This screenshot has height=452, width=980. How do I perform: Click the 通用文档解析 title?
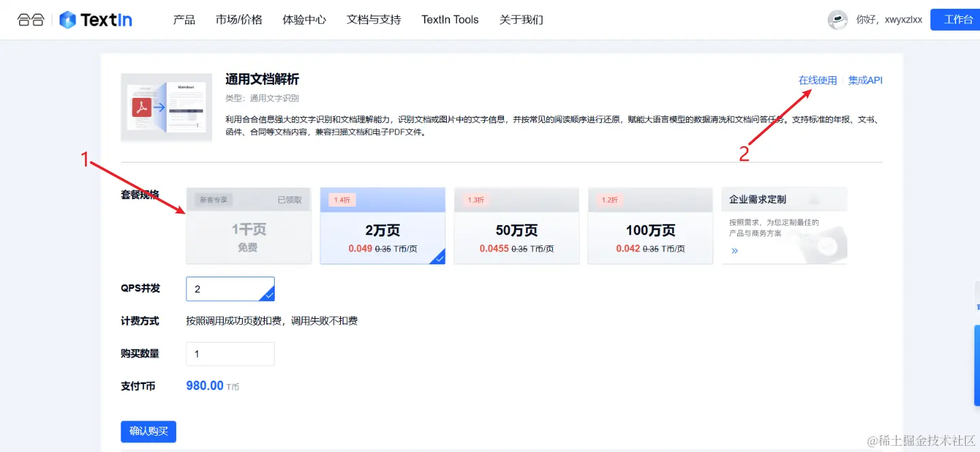pyautogui.click(x=263, y=80)
